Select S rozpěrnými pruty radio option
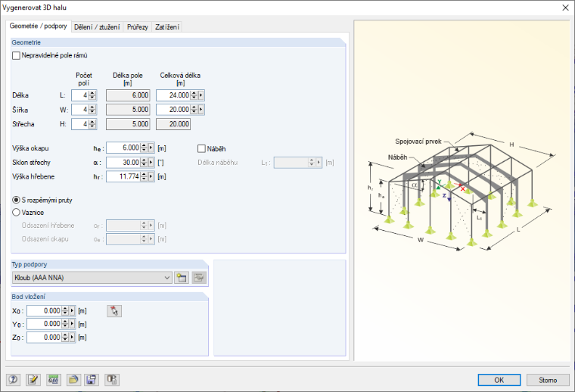Image resolution: width=575 pixels, height=392 pixels. (x=16, y=201)
